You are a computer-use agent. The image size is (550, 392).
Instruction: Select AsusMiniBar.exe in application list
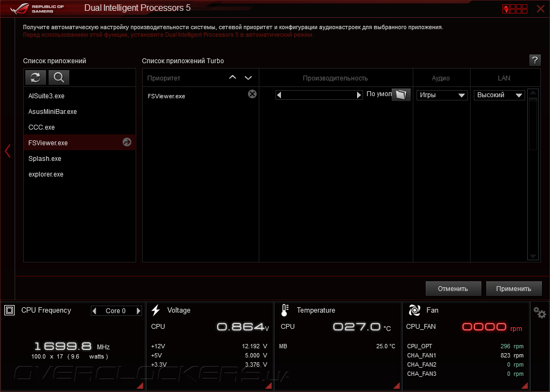point(79,112)
